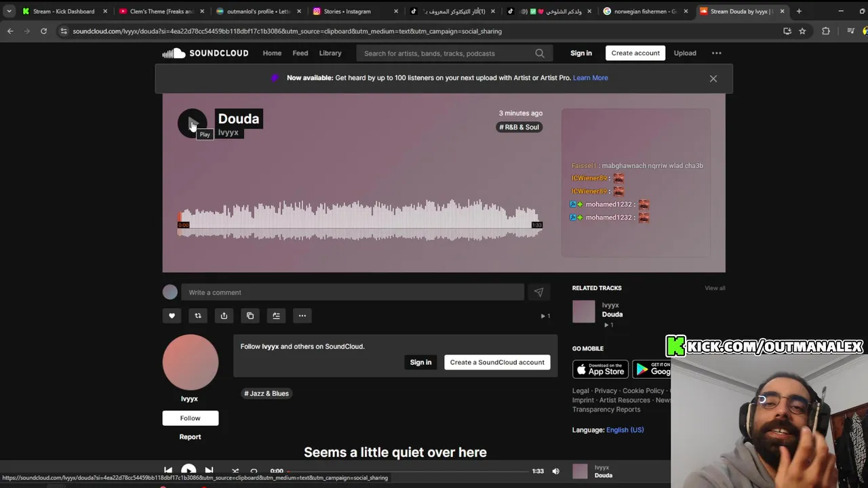Screen dimensions: 868x488
Task: Play the Douda track in the header
Action: [x=192, y=123]
